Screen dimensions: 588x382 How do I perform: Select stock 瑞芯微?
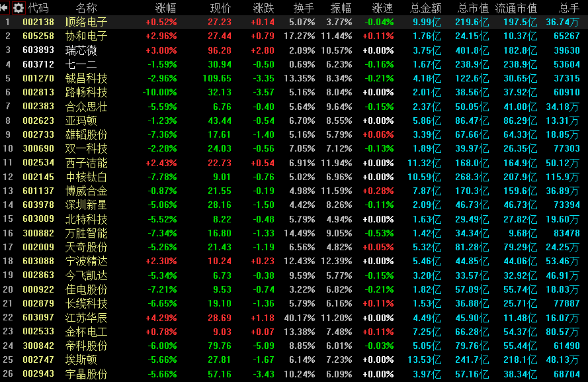(x=81, y=50)
